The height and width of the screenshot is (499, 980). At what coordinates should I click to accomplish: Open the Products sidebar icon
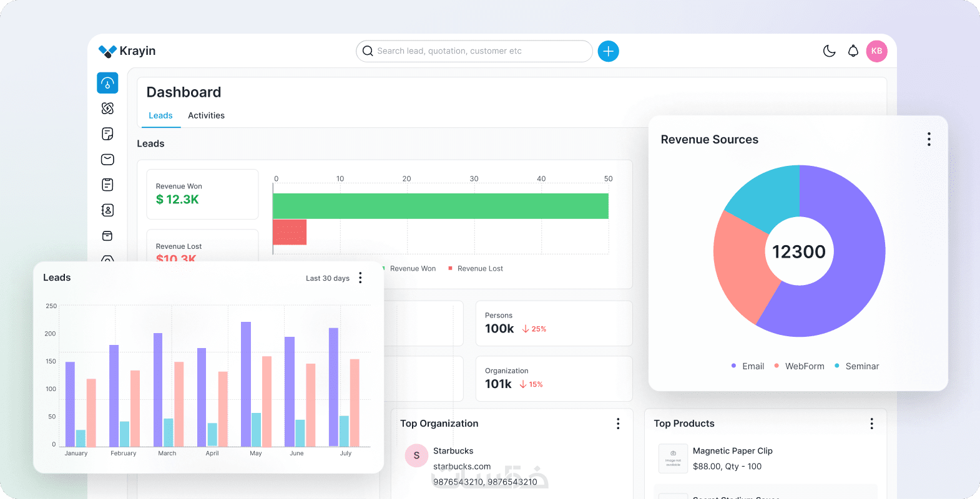click(107, 236)
